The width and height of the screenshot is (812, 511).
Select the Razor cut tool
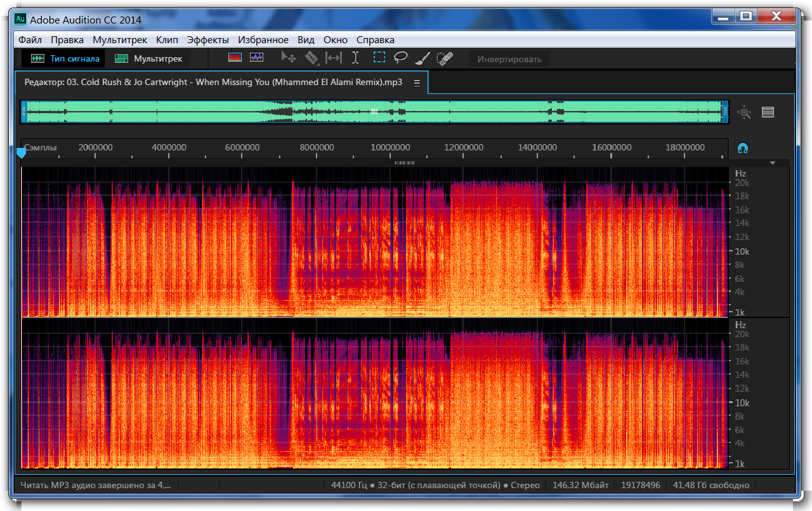click(311, 58)
